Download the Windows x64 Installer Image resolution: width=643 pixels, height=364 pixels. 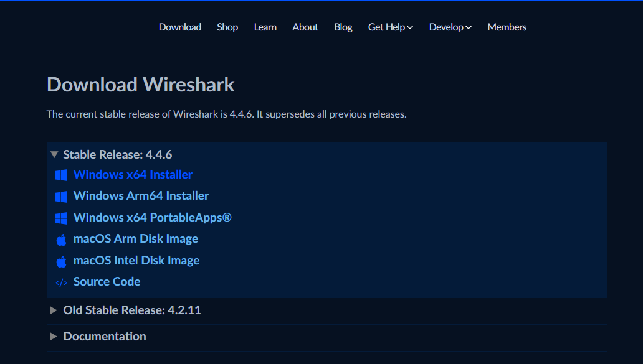click(133, 174)
